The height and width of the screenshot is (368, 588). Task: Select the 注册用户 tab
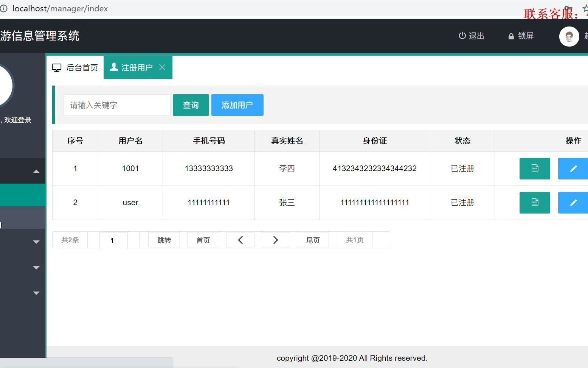click(x=138, y=68)
